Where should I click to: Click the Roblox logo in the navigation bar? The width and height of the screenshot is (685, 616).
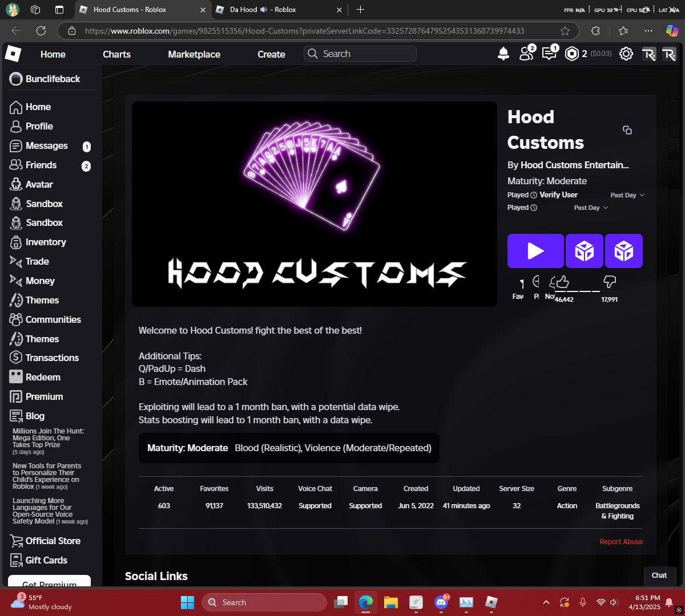pos(13,54)
